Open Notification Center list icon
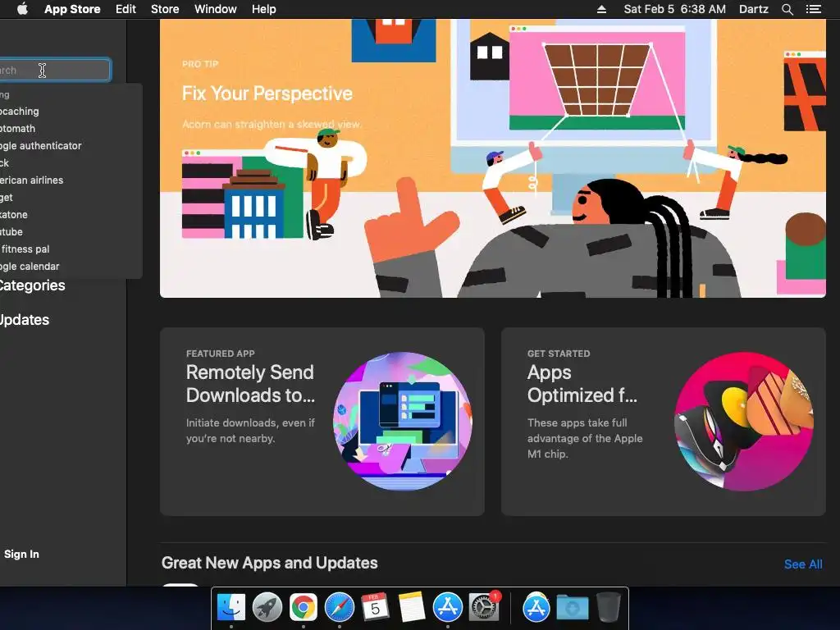Viewport: 840px width, 630px height. (814, 9)
